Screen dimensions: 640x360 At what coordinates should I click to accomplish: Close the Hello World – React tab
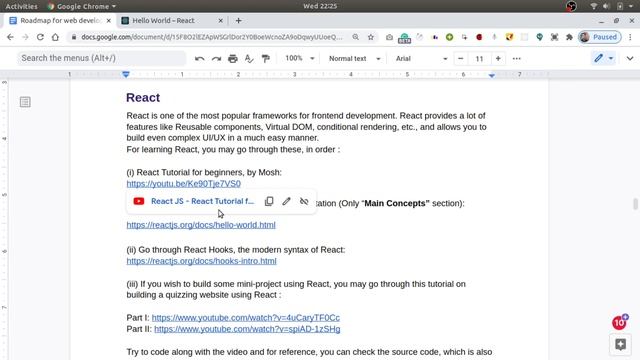pyautogui.click(x=220, y=20)
